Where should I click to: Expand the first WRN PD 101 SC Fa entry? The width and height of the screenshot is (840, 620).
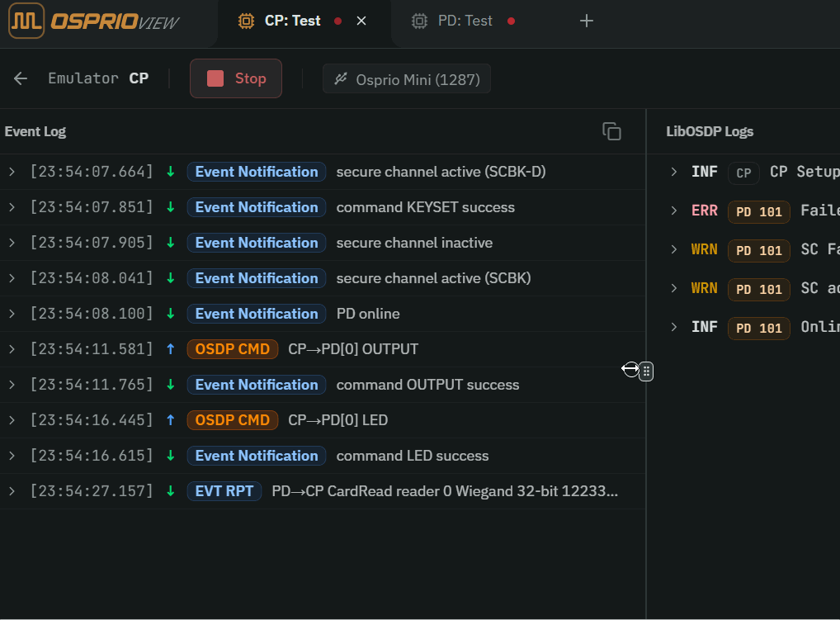(674, 249)
